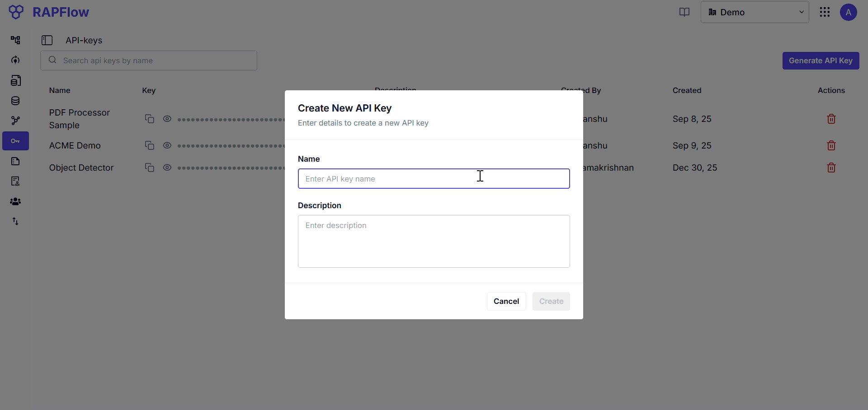Open the Demo workspace dropdown
Viewport: 868px width, 410px height.
pyautogui.click(x=755, y=12)
